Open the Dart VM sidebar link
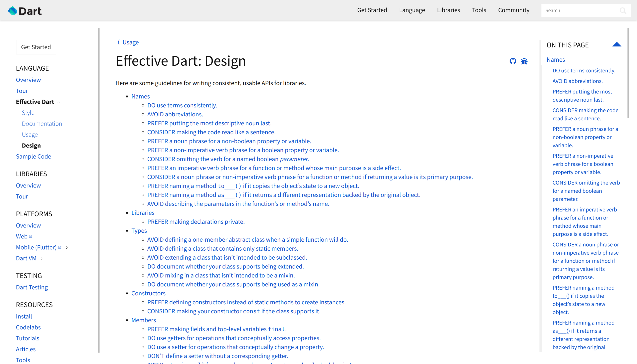Screen dimensions: 637x364 coord(26,258)
